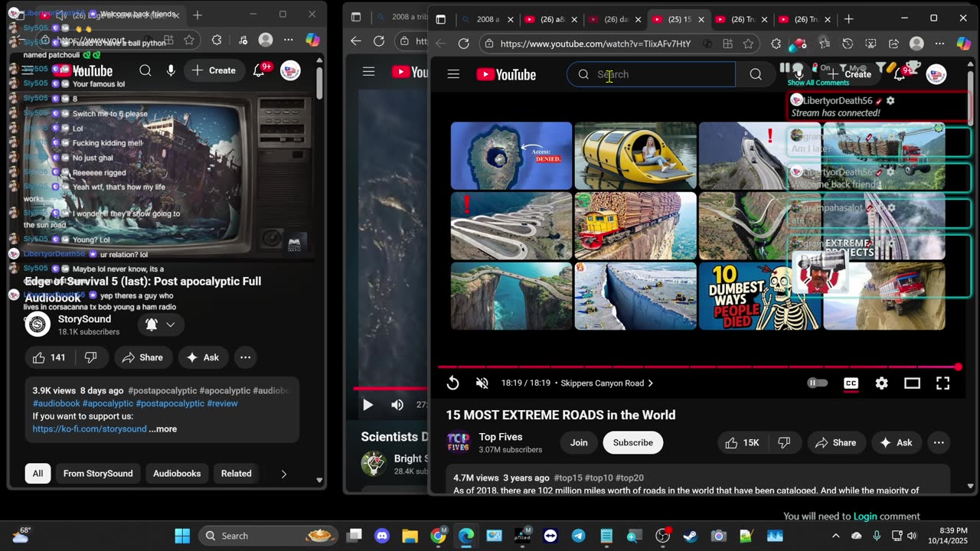Like the Edge of Survival audiobook video
Viewport: 980px width, 551px height.
coord(49,357)
